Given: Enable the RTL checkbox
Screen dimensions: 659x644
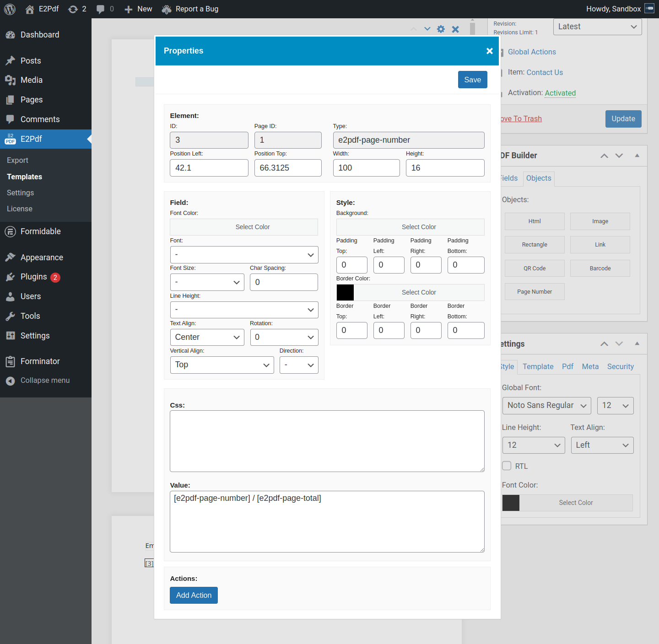Looking at the screenshot, I should 507,466.
